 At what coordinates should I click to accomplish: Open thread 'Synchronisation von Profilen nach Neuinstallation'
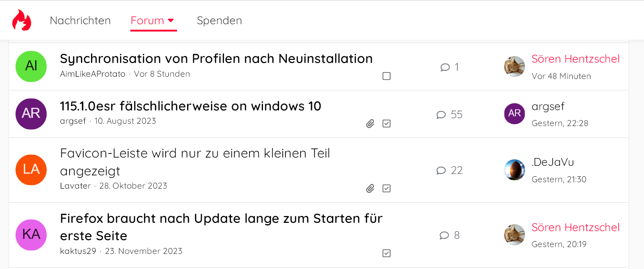pyautogui.click(x=216, y=58)
